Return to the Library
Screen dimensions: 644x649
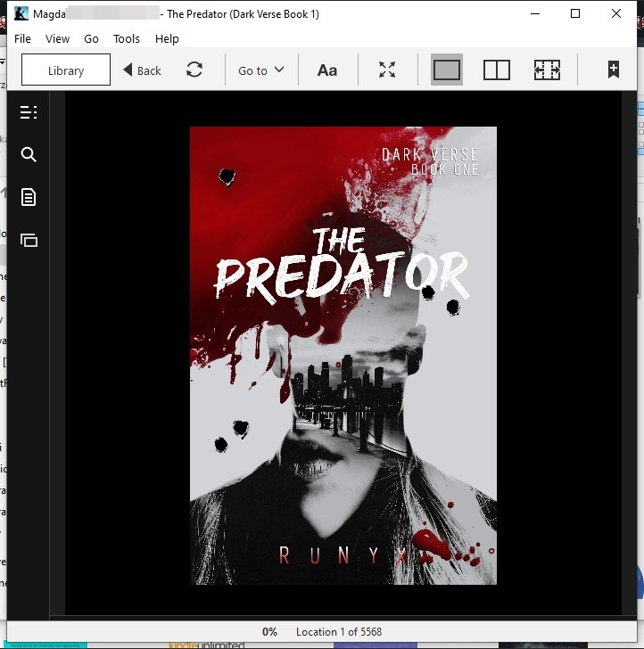(66, 70)
